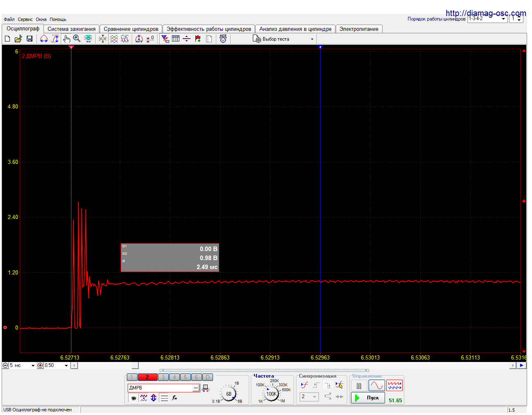
Task: Click the teal fit-signal toolbar icon
Action: coord(88,39)
